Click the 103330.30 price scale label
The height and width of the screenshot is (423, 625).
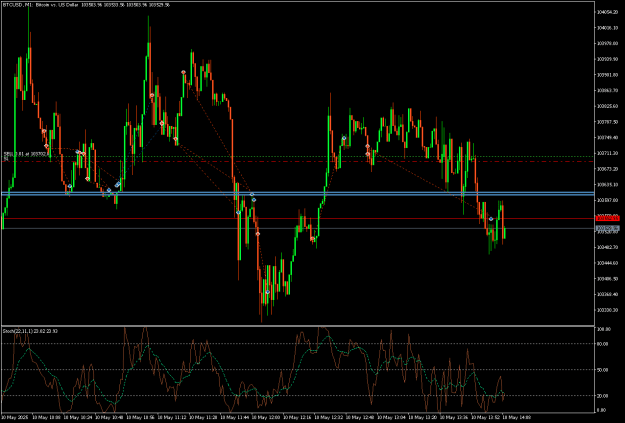[605, 310]
